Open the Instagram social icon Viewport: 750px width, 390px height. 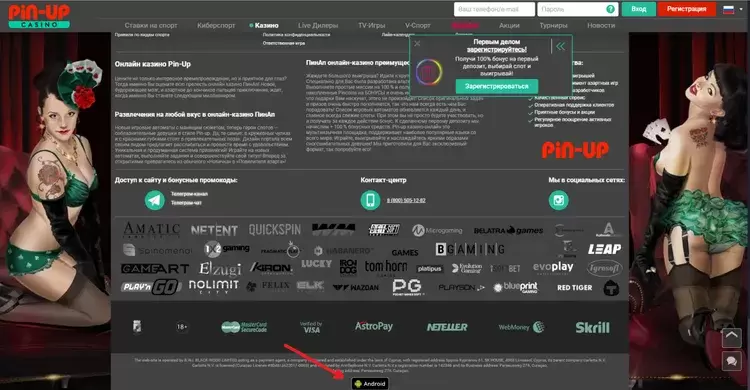[x=559, y=200]
